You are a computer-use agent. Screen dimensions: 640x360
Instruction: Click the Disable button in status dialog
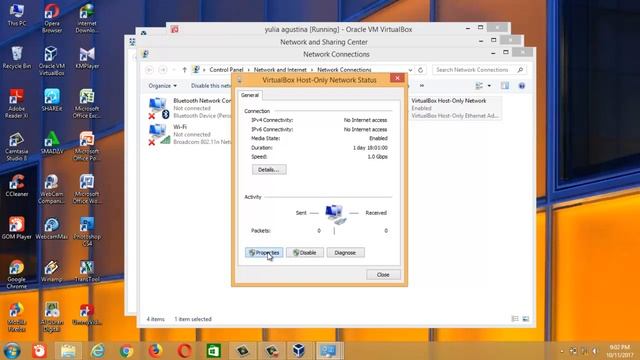pos(305,253)
